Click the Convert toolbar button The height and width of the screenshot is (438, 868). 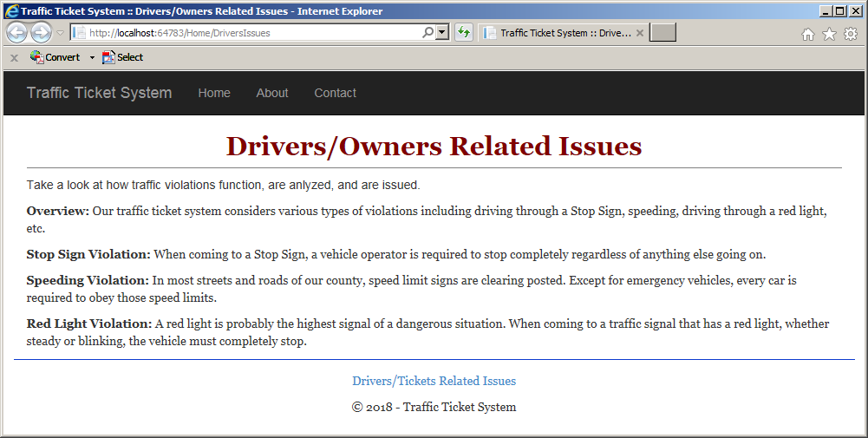55,57
